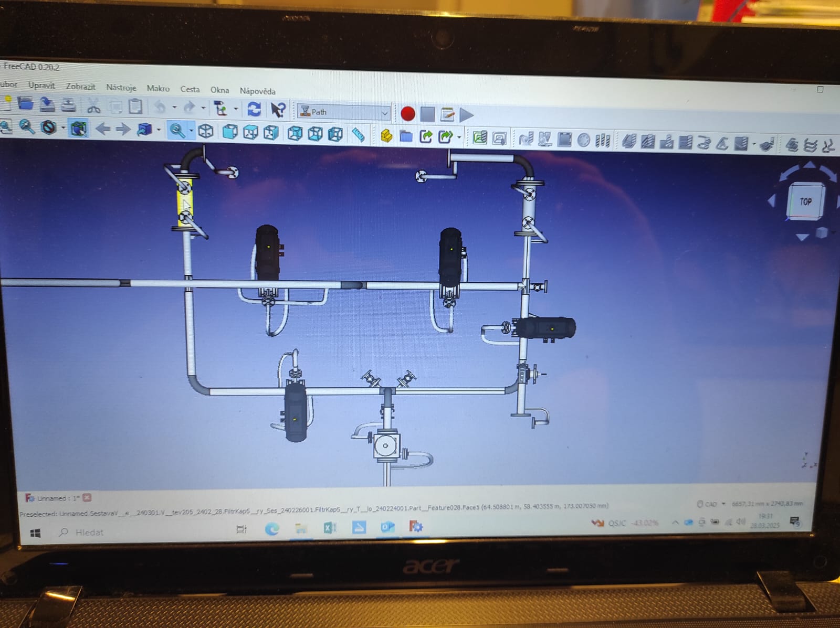This screenshot has height=628, width=840.
Task: Click the Path Job icon
Action: pyautogui.click(x=480, y=137)
